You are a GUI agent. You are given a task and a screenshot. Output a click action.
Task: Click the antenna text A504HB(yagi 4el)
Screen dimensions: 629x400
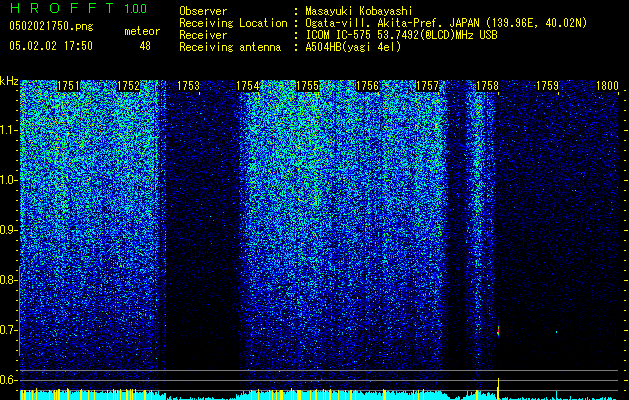[353, 47]
